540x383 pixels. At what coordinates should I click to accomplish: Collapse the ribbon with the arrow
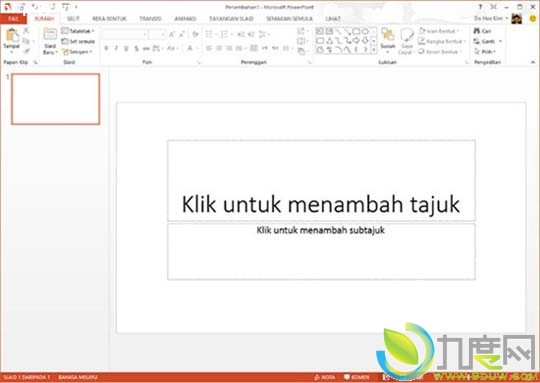tap(532, 62)
